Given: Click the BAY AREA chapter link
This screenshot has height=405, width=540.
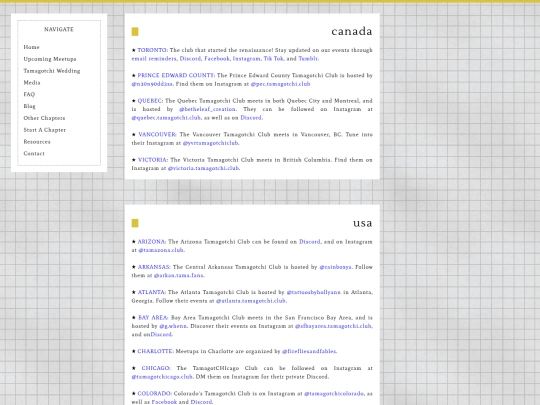Looking at the screenshot, I should click(x=153, y=318).
